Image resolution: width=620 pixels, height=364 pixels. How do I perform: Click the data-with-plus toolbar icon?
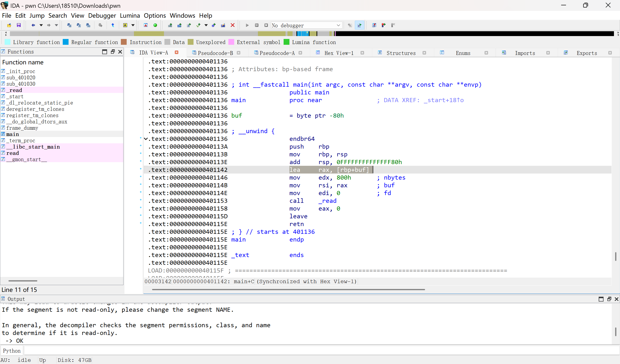(x=179, y=25)
